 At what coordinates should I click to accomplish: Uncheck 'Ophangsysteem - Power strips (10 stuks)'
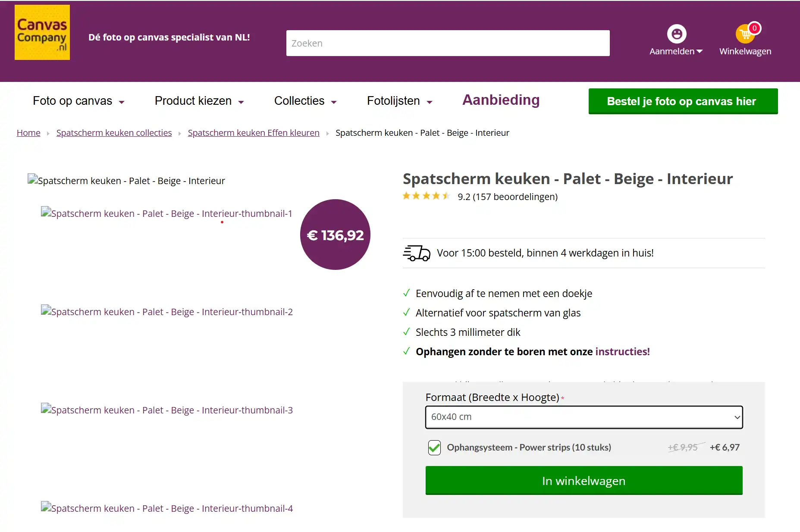point(434,448)
